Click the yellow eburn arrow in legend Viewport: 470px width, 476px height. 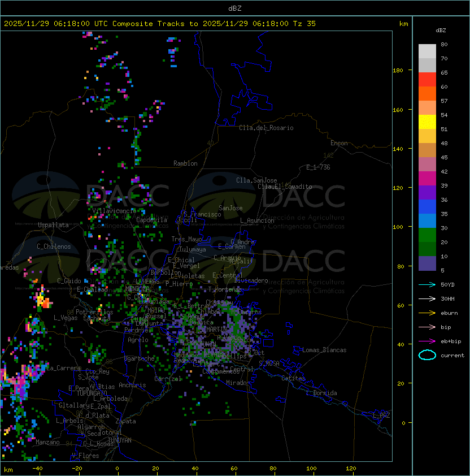click(x=427, y=313)
